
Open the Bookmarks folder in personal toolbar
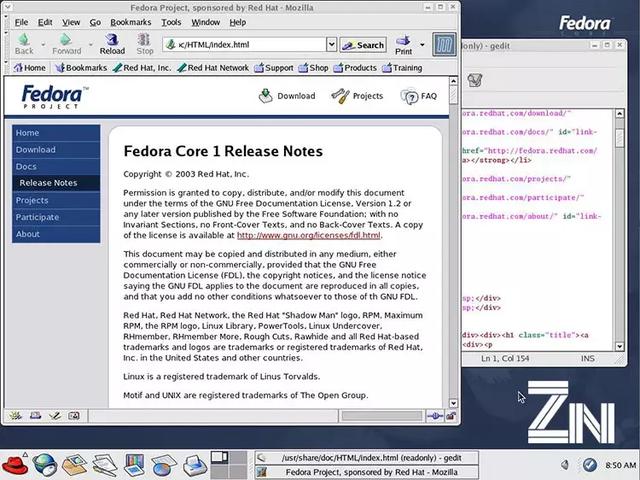click(81, 68)
